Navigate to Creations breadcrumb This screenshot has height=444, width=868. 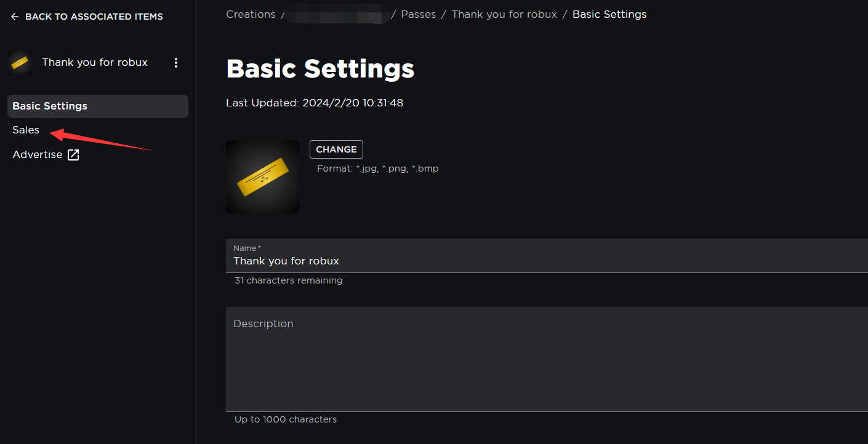[251, 14]
